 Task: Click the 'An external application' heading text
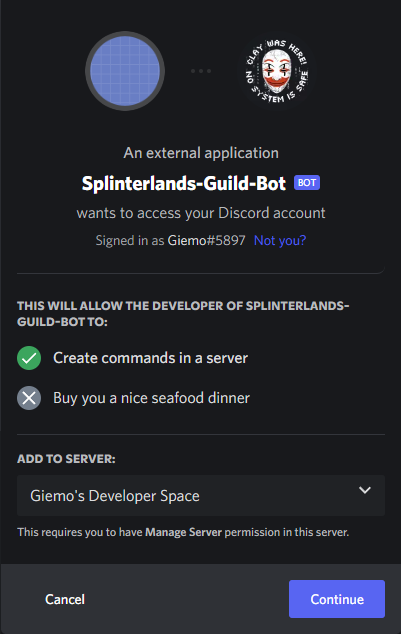[x=201, y=153]
